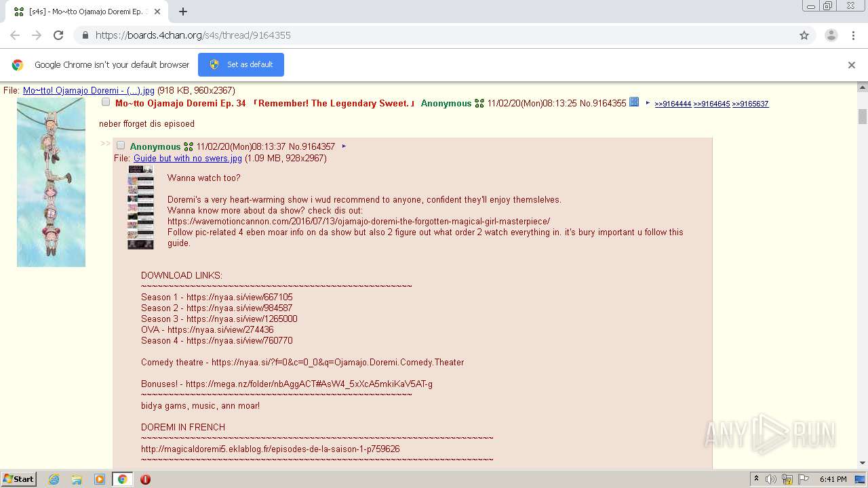Expand the Ojamajo Doremi thread image thumbnail
The height and width of the screenshot is (488, 868).
point(51,182)
